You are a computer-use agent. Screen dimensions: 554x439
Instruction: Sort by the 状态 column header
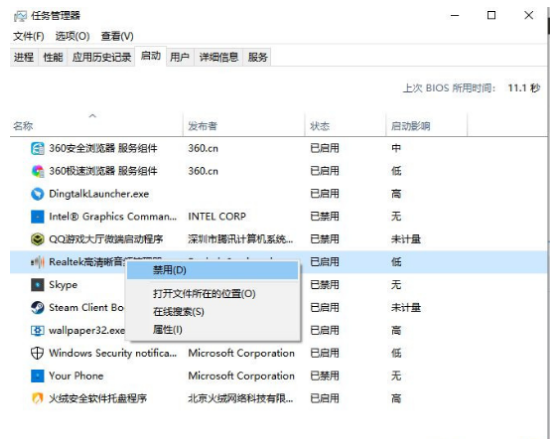pyautogui.click(x=320, y=126)
